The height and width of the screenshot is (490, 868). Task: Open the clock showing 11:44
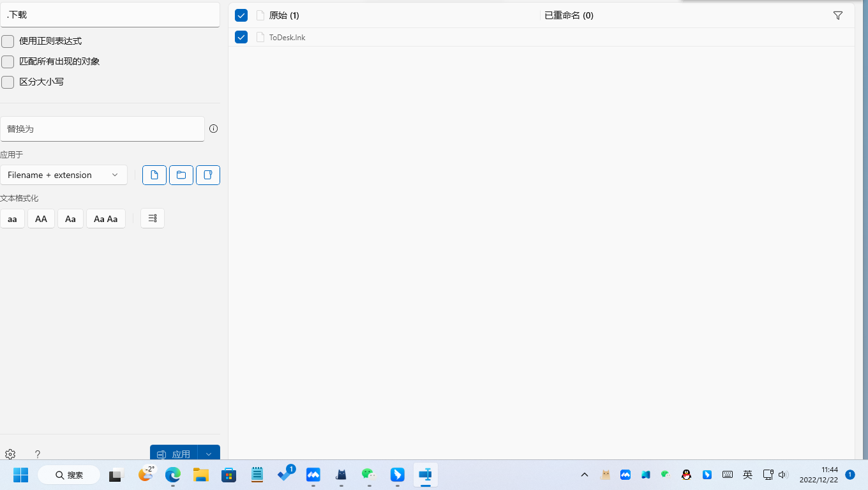[819, 475]
